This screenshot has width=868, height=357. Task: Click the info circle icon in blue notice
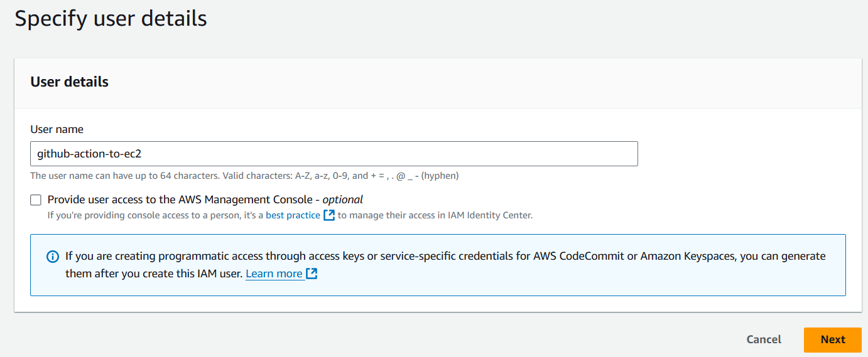pos(53,257)
